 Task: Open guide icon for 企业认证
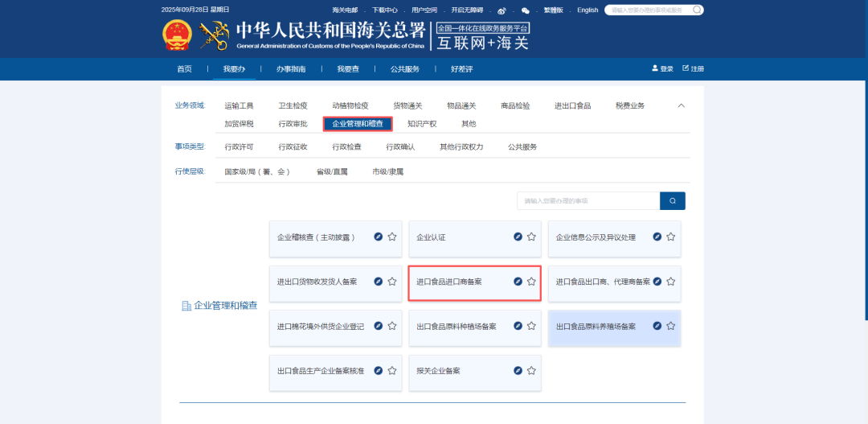(518, 237)
